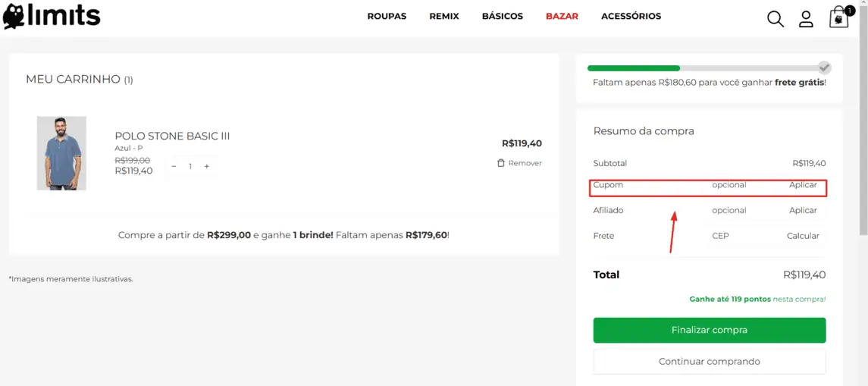The height and width of the screenshot is (386, 868).
Task: Go to the BAZAR section
Action: coord(562,16)
